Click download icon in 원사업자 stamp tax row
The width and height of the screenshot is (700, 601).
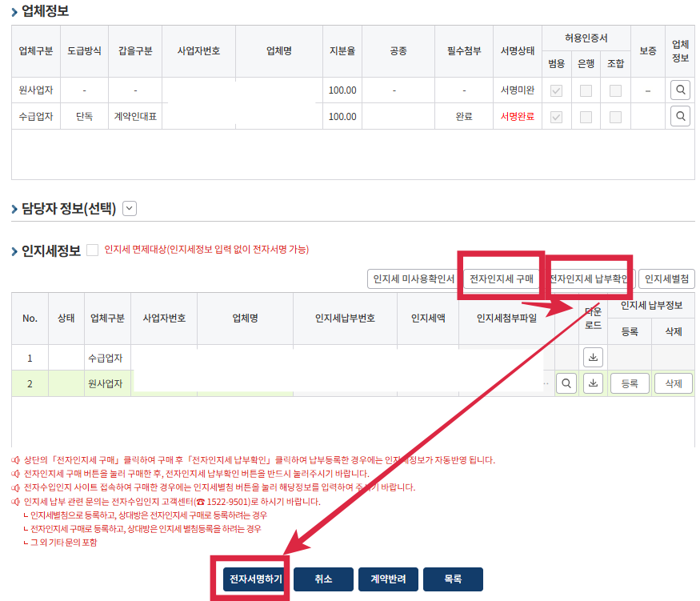[592, 383]
